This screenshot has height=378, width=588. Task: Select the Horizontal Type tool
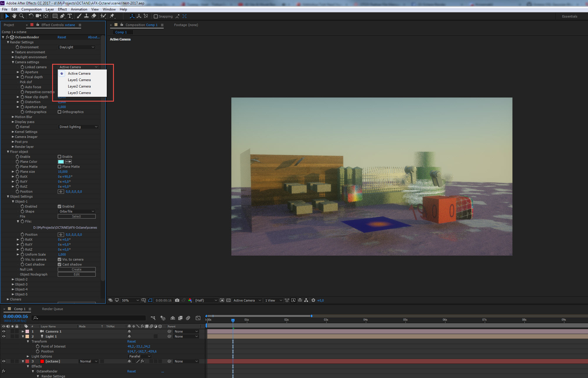(x=70, y=16)
